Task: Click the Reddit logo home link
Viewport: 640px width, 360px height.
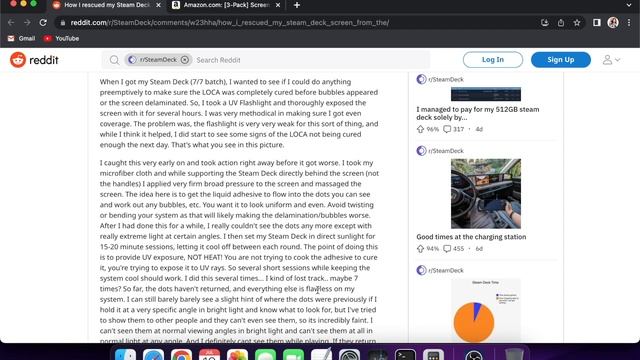Action: [34, 60]
